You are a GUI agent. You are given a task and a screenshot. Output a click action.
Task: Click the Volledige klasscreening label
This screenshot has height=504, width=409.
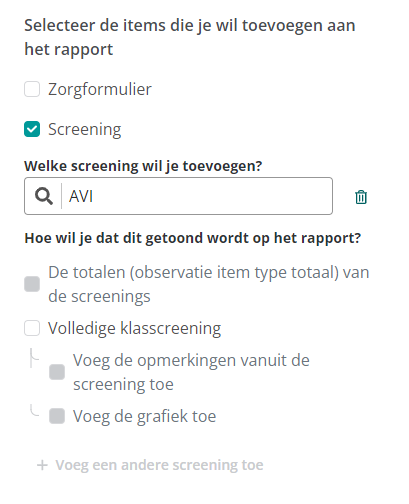point(134,328)
